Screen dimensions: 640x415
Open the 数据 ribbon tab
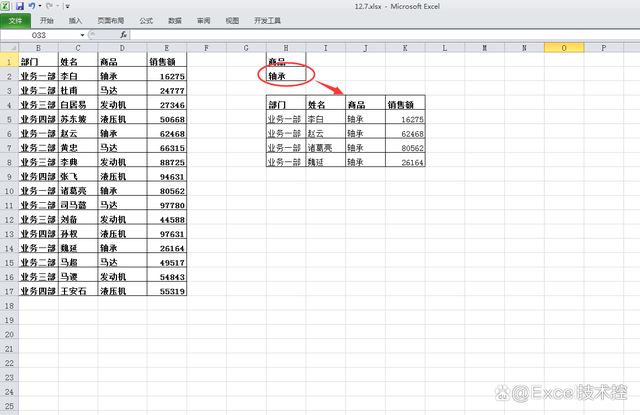click(x=175, y=20)
